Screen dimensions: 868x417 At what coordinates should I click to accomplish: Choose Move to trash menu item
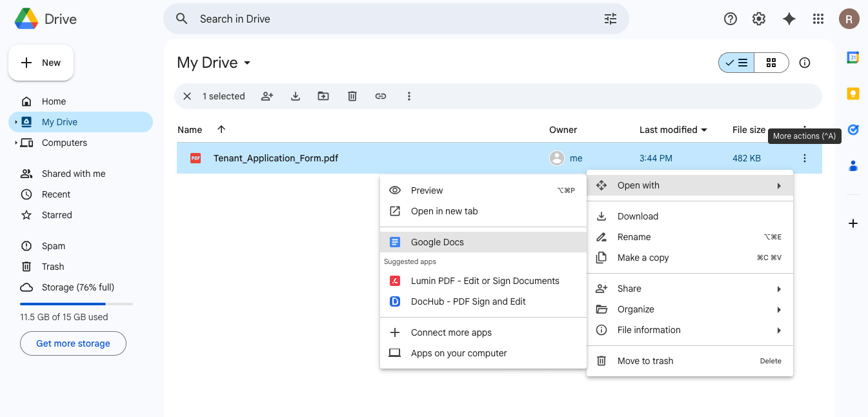tap(690, 361)
